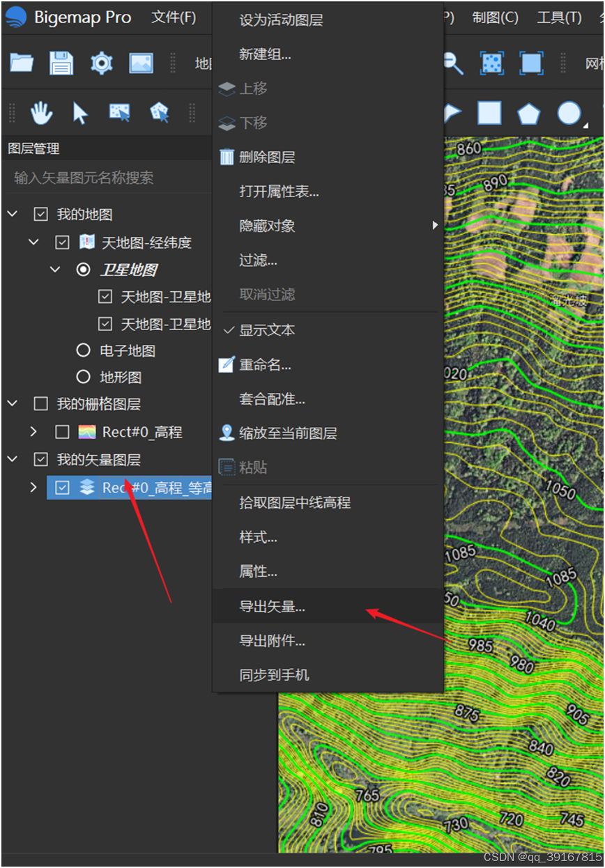This screenshot has width=605, height=868.
Task: Select the arrow selection tool
Action: 80,112
